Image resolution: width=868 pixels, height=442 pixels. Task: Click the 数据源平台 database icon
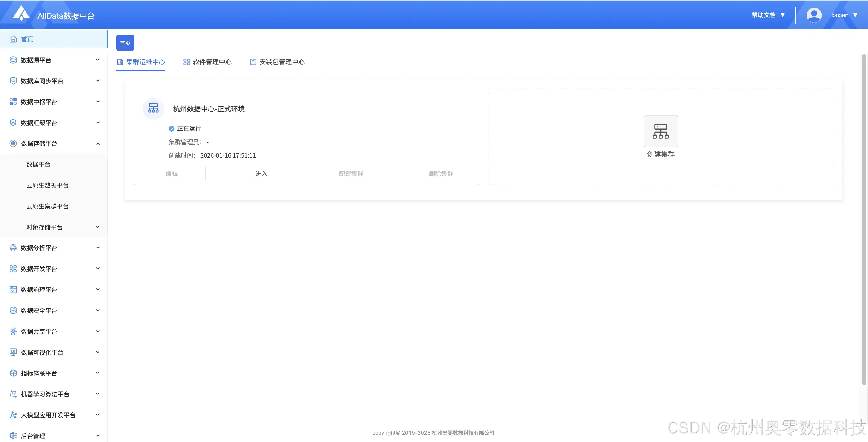13,60
